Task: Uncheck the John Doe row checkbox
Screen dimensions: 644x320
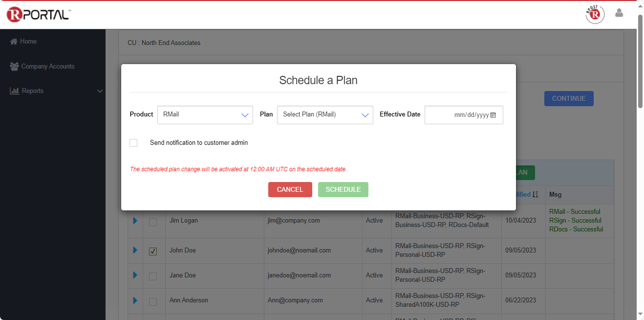Action: click(153, 251)
